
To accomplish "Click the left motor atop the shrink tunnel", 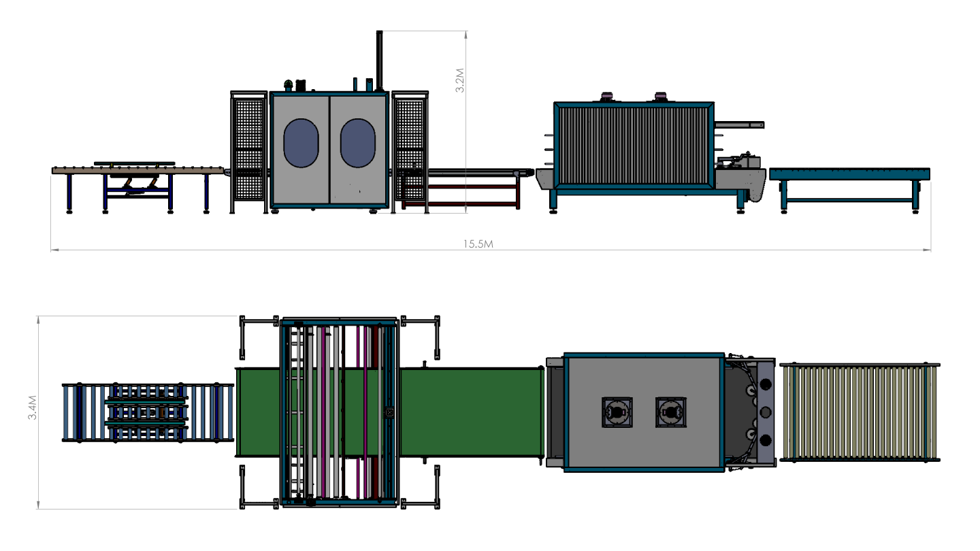I will pos(605,97).
